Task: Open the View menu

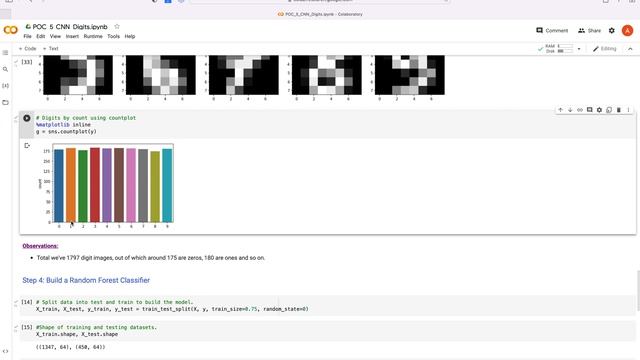Action: (x=56, y=36)
